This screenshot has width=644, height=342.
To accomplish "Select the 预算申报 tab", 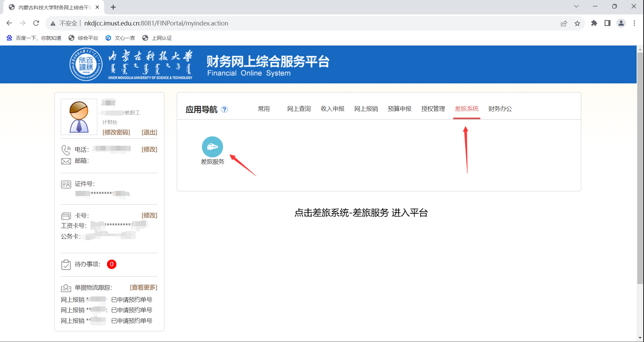I will pyautogui.click(x=399, y=109).
